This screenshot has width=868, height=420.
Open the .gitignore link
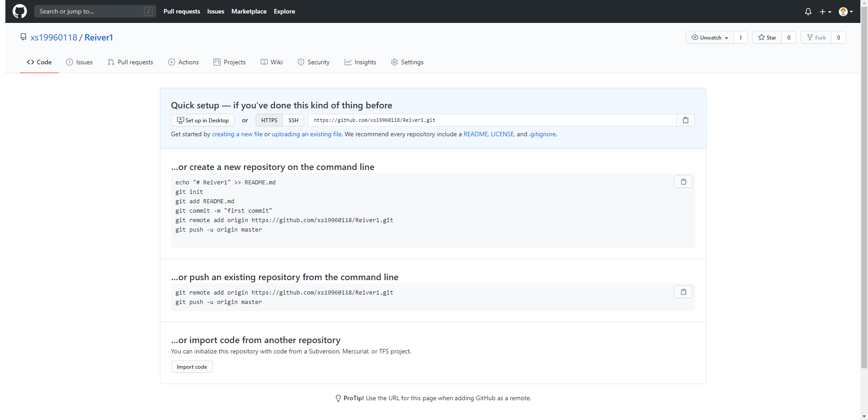pyautogui.click(x=542, y=134)
